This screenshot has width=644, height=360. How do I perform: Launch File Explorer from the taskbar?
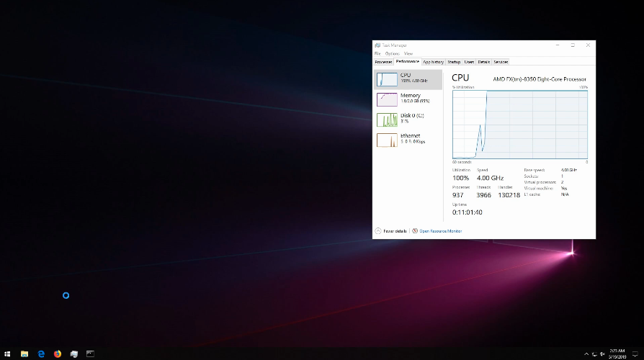24,354
